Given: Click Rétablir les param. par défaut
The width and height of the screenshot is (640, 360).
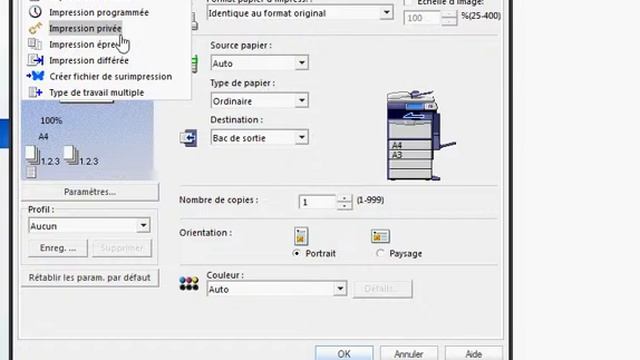Looking at the screenshot, I should click(x=90, y=278).
